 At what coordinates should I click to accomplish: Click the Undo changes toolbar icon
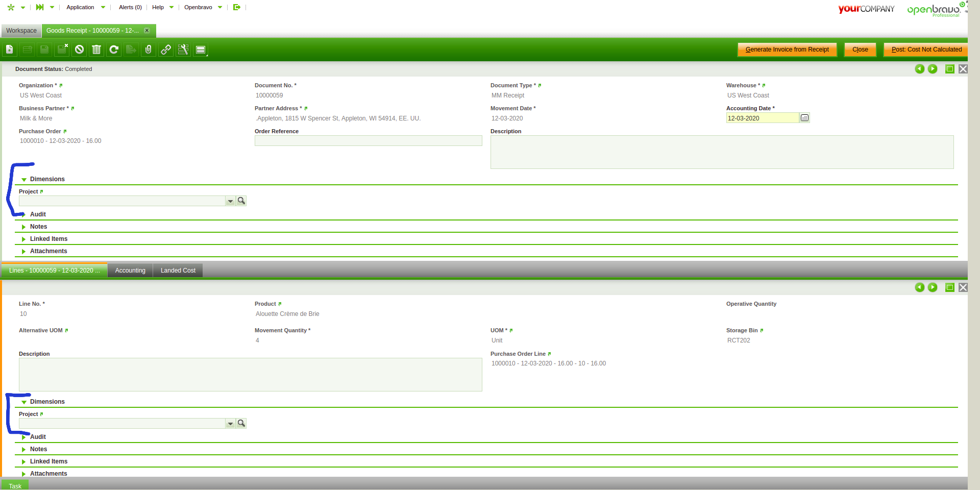(x=79, y=50)
